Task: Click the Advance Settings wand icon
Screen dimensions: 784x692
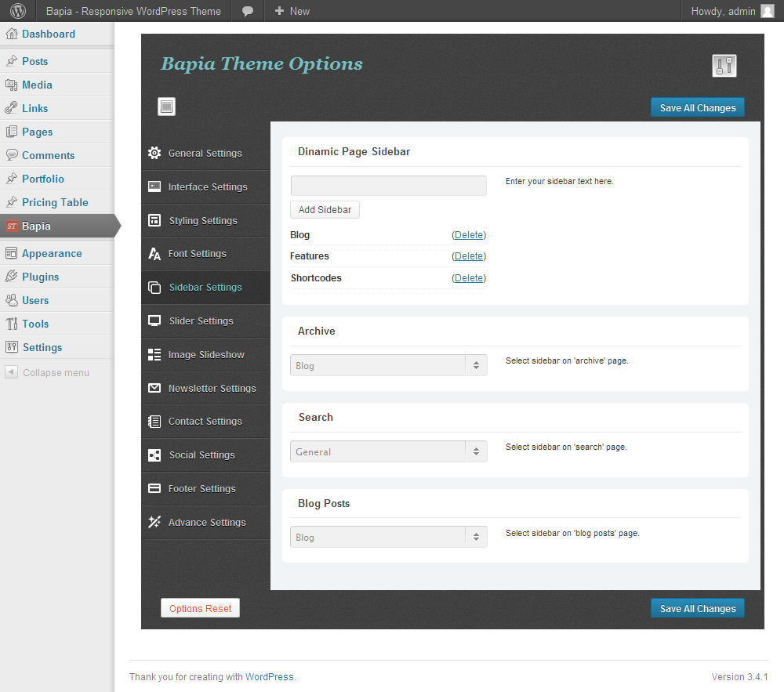Action: [154, 522]
